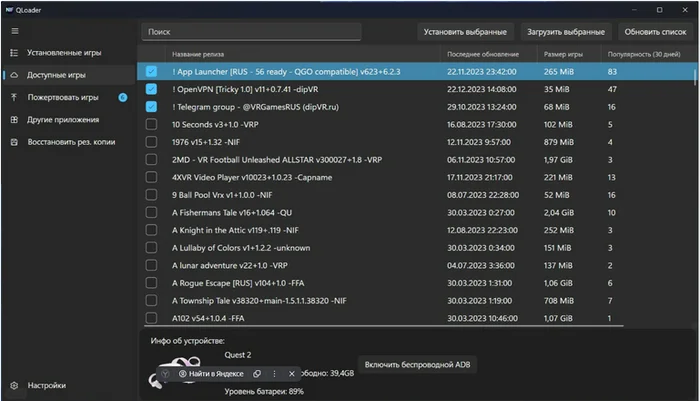
Task: Select A Fishermans Tale v16+1.0.64 row name
Action: coord(232,213)
